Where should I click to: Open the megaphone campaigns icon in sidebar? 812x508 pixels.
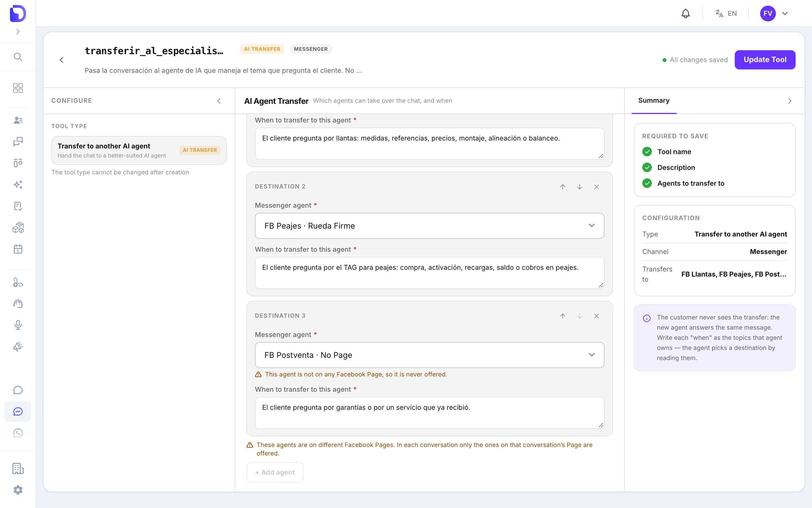tap(18, 346)
